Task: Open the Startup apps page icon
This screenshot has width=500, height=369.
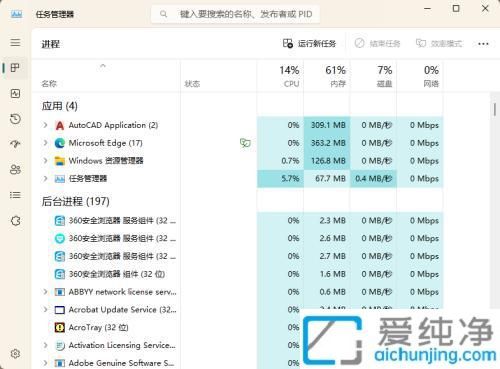Action: click(15, 144)
